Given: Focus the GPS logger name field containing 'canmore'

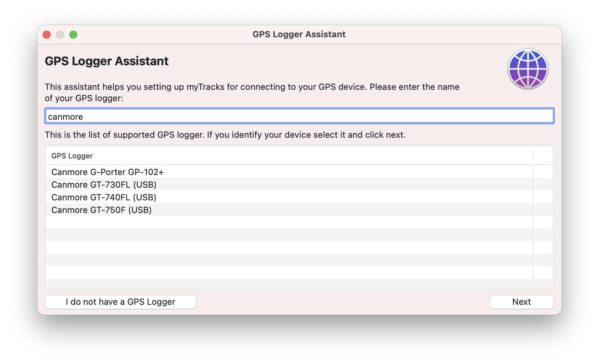Looking at the screenshot, I should pos(299,116).
